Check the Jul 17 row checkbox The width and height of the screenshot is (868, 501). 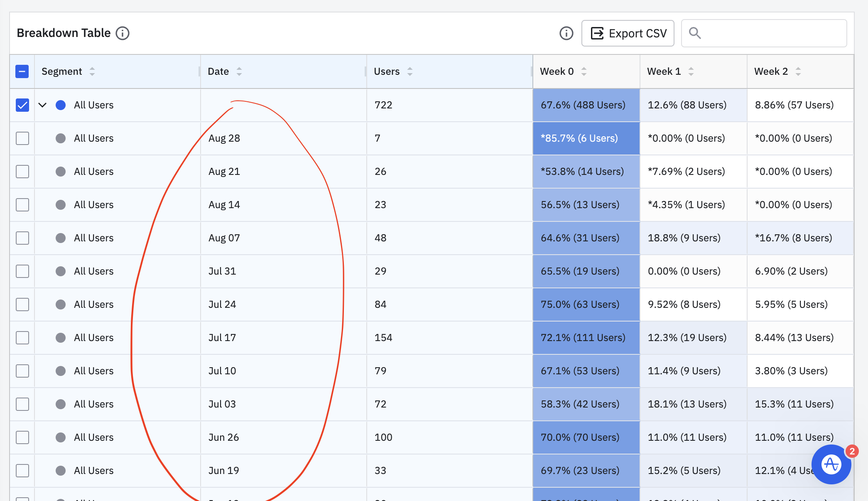(x=22, y=338)
